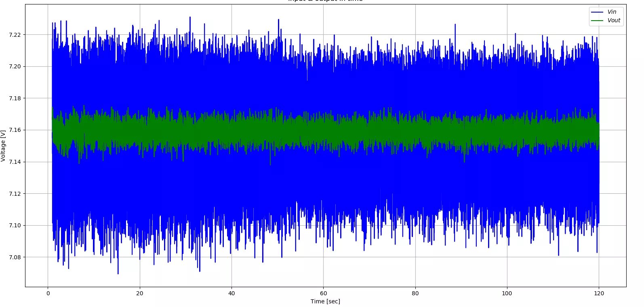Click the 7.18 y-axis tick label
Screen dimensions: 644x307
click(x=15, y=98)
